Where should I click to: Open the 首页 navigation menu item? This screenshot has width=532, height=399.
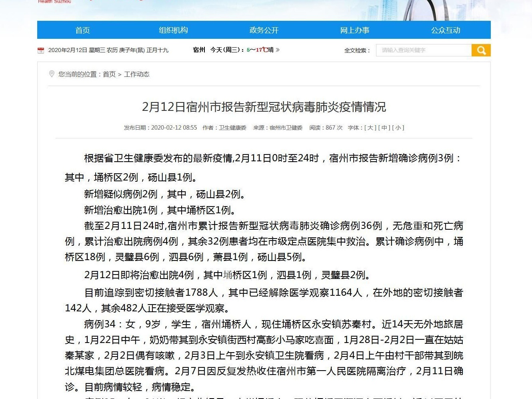[x=82, y=30]
